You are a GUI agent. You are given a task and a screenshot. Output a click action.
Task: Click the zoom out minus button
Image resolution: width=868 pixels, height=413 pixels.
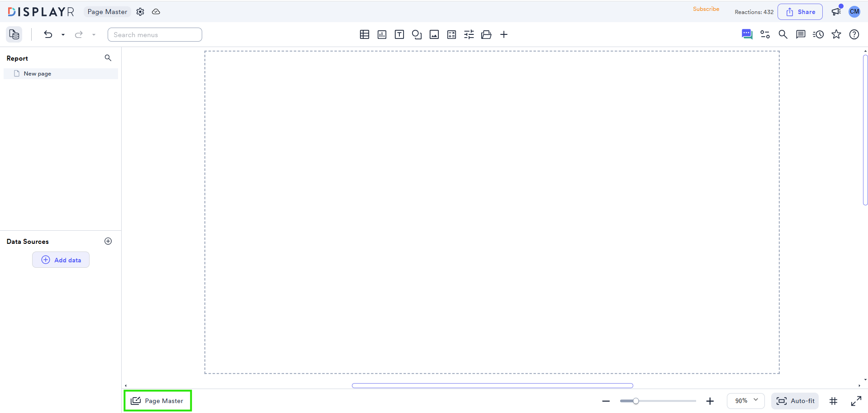(x=606, y=401)
